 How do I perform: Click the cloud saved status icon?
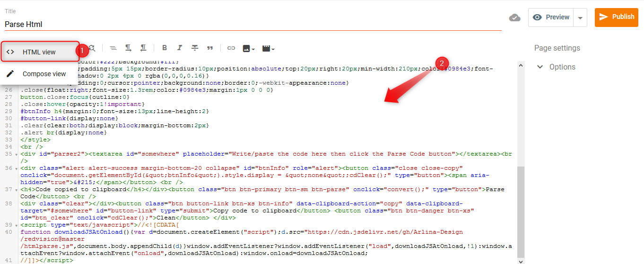click(514, 18)
